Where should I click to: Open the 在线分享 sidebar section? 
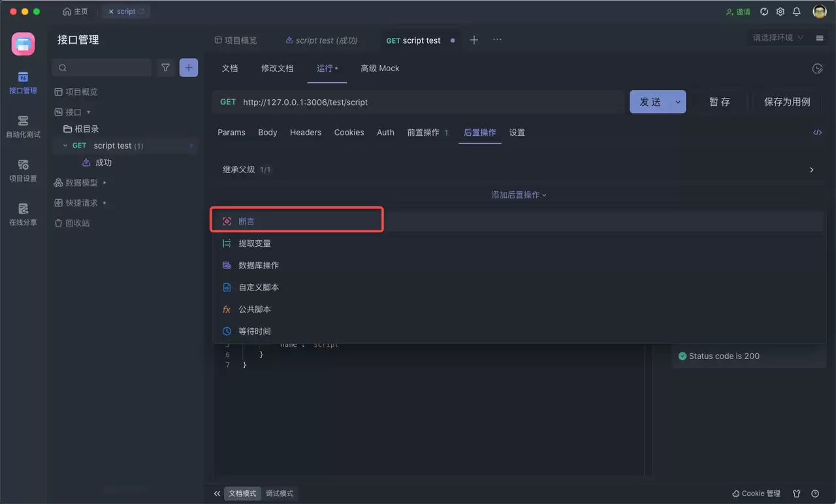coord(23,214)
